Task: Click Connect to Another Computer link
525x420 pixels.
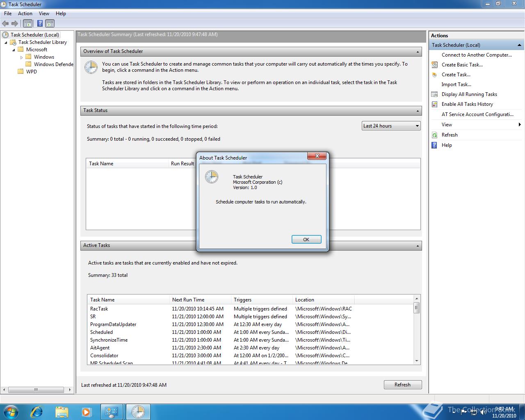Action: point(477,55)
